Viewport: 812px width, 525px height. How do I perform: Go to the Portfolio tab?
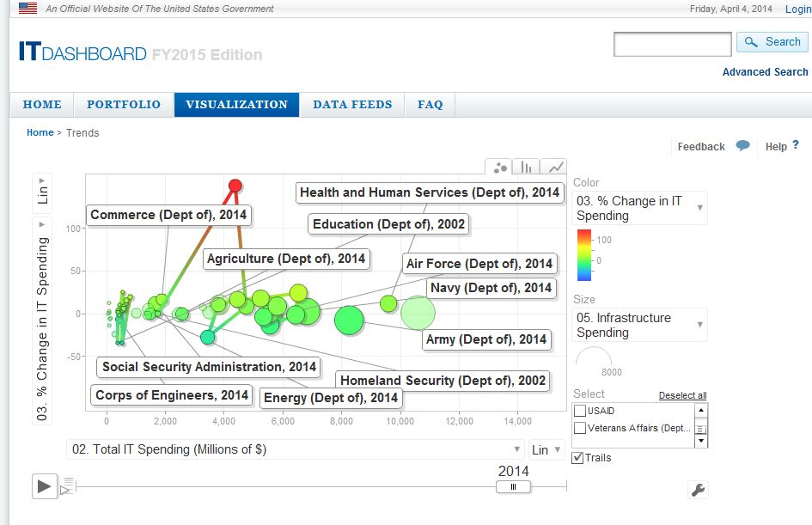tap(123, 105)
